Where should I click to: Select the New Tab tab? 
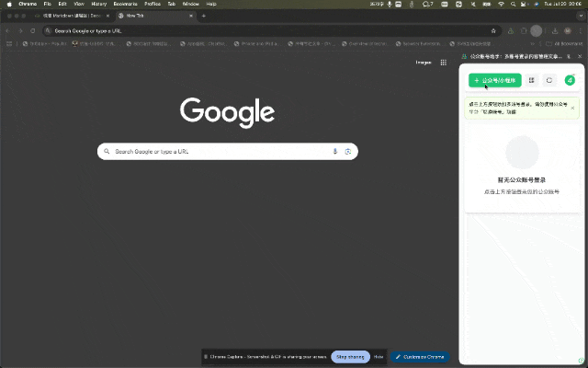(155, 16)
